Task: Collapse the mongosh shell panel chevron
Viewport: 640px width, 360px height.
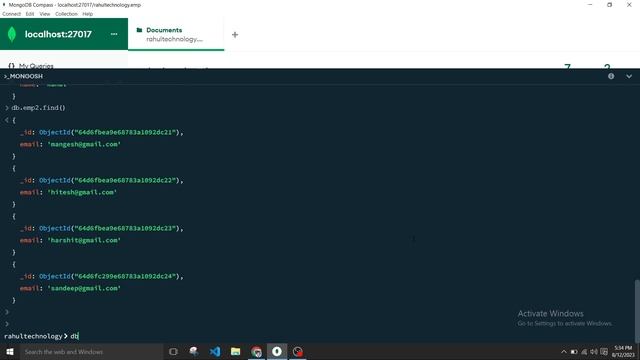Action: click(x=629, y=76)
